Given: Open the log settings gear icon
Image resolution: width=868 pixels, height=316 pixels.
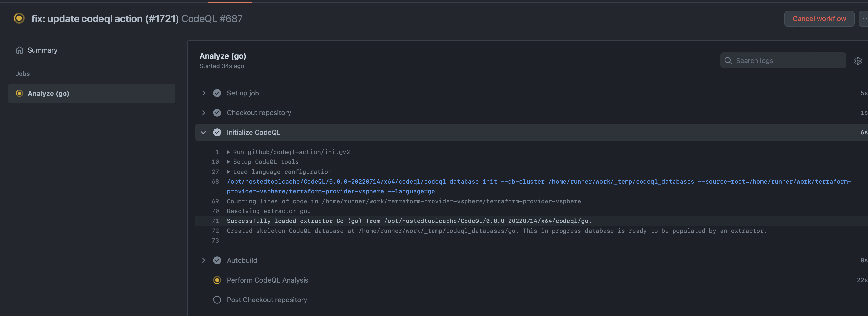Looking at the screenshot, I should [858, 61].
